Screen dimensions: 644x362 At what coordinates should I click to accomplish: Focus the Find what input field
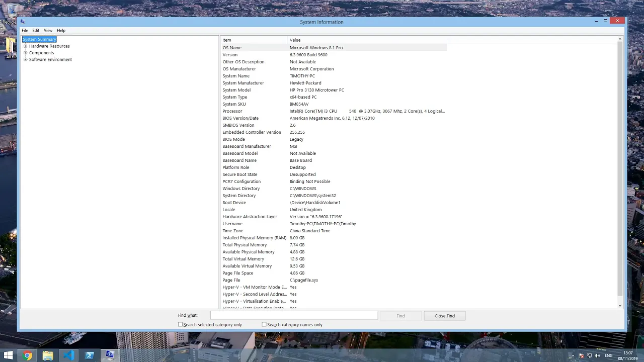coord(294,315)
